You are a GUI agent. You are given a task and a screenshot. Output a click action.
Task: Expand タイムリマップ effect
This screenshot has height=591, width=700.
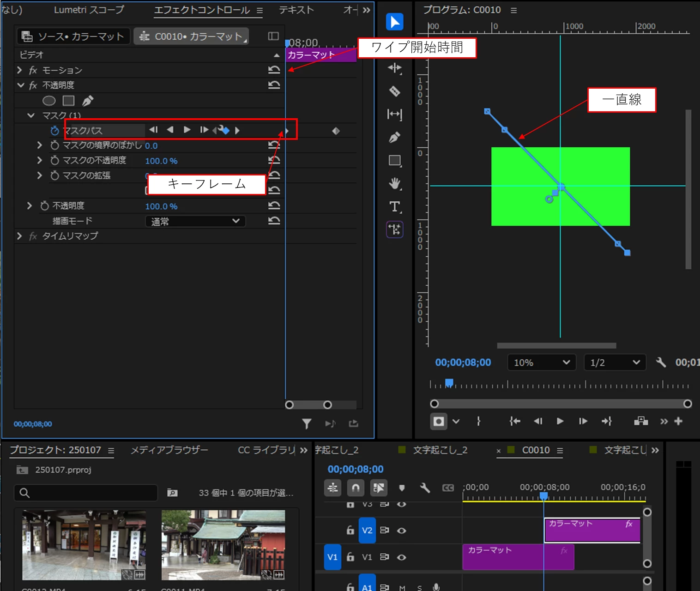click(19, 236)
